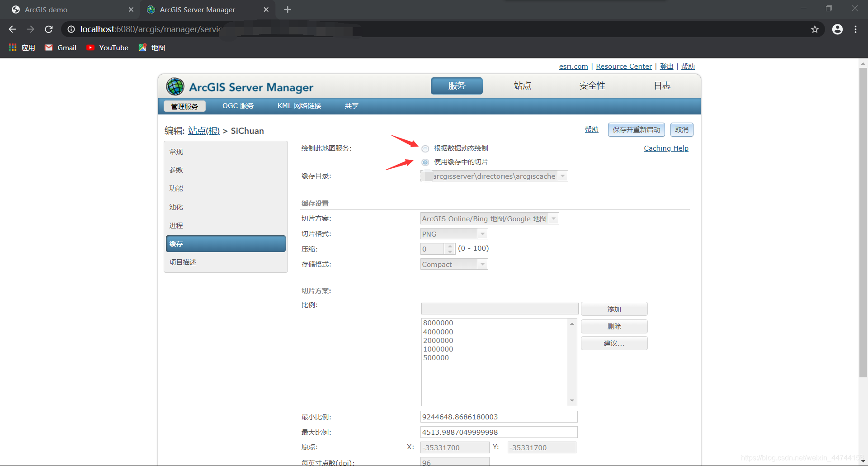Open the 安全性 main tab
The height and width of the screenshot is (466, 868).
pyautogui.click(x=592, y=86)
